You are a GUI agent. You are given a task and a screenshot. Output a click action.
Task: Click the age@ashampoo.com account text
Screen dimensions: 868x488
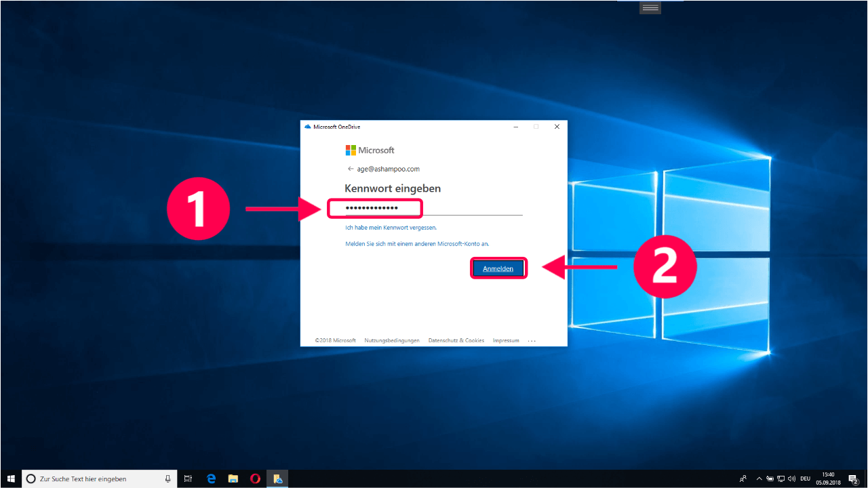[389, 169]
